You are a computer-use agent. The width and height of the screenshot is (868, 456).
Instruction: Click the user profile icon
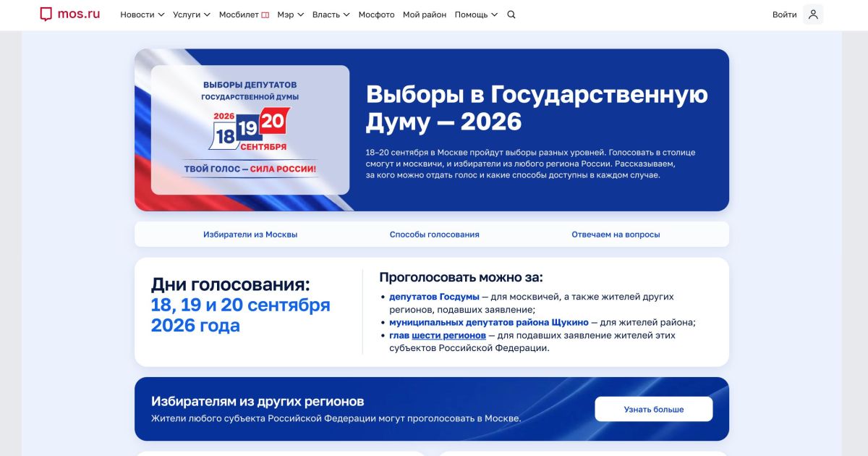click(813, 14)
